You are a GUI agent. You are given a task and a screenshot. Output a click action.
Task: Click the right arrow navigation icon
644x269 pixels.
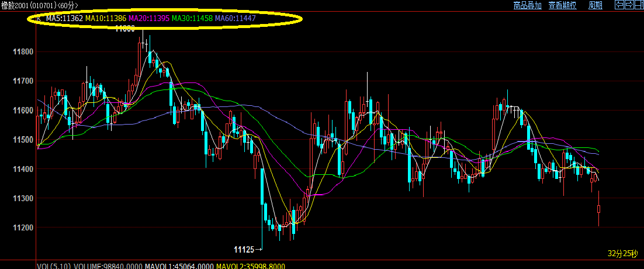[629, 5]
